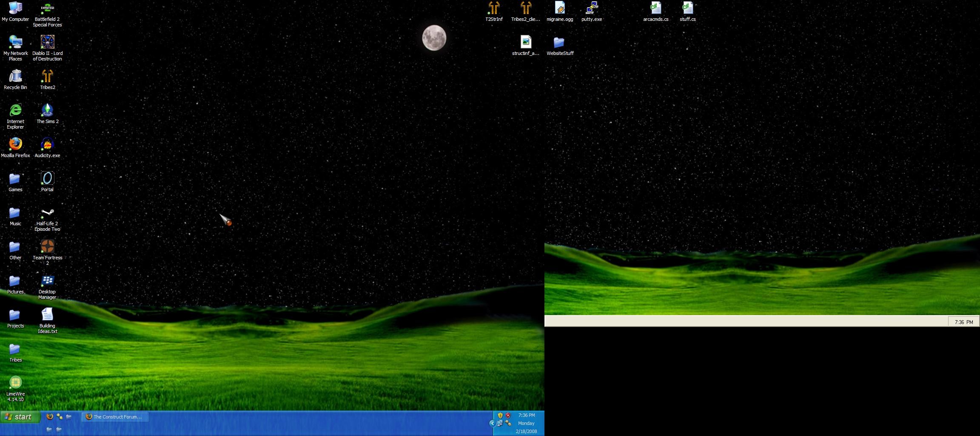Open the Pictures folder
Screen dimensions: 980x436
[x=15, y=284]
